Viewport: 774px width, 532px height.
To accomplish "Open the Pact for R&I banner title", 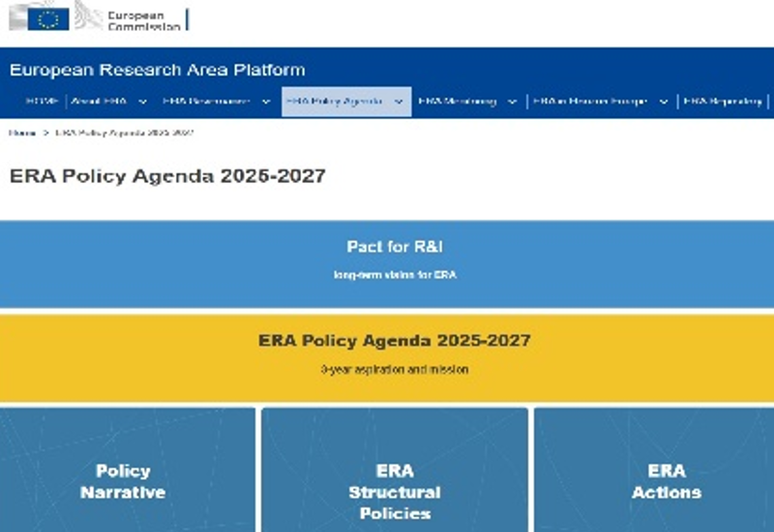I will click(395, 247).
